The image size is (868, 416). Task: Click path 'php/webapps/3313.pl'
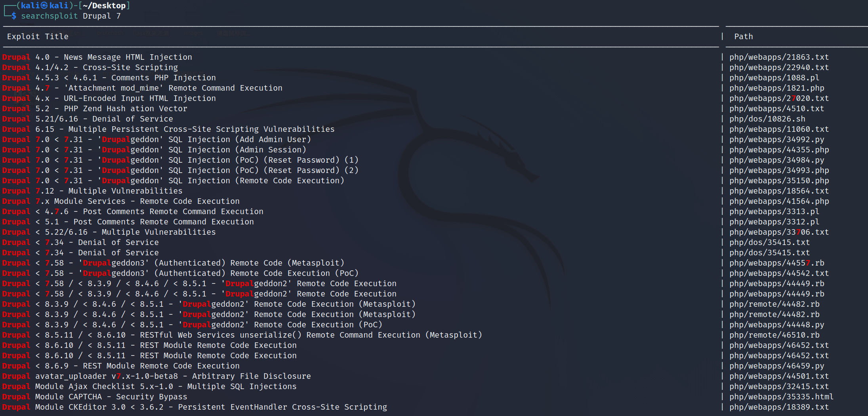click(x=775, y=211)
